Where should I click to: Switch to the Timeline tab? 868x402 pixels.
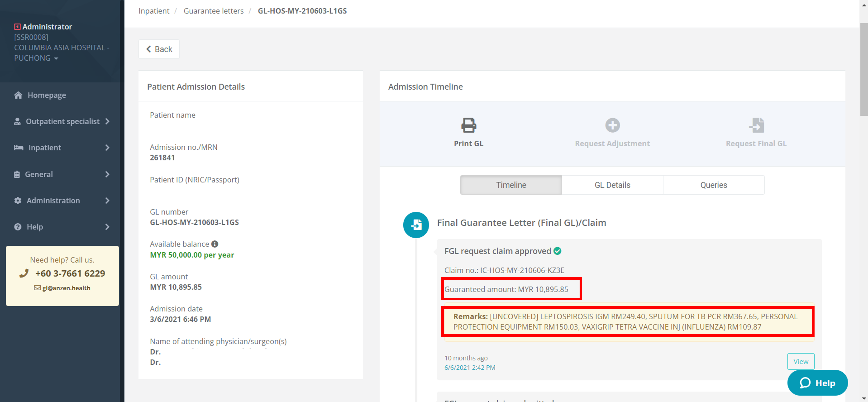pyautogui.click(x=511, y=185)
